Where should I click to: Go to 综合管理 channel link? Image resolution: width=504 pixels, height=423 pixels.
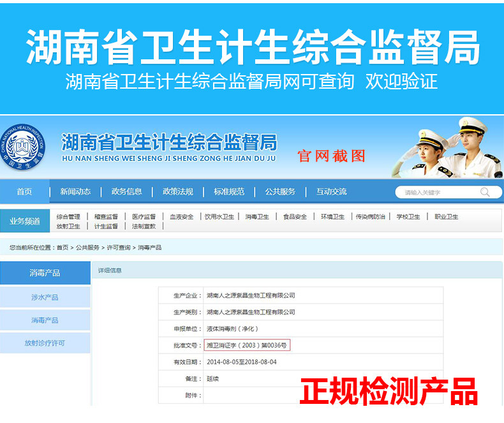click(68, 217)
